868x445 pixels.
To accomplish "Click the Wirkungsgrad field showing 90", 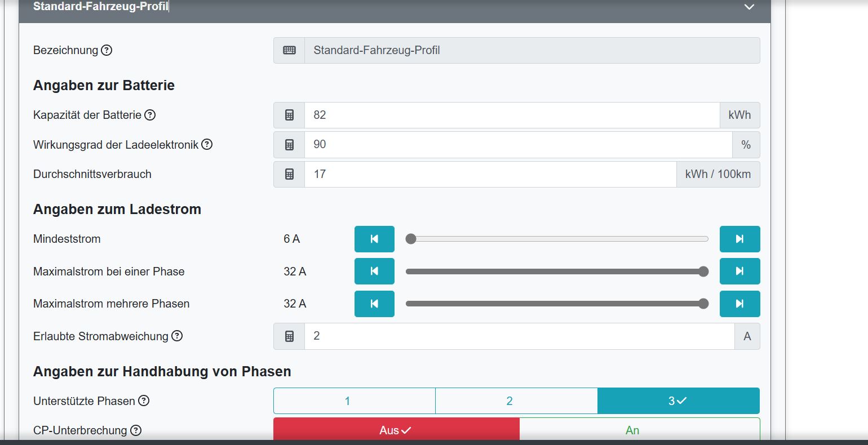I will point(519,145).
